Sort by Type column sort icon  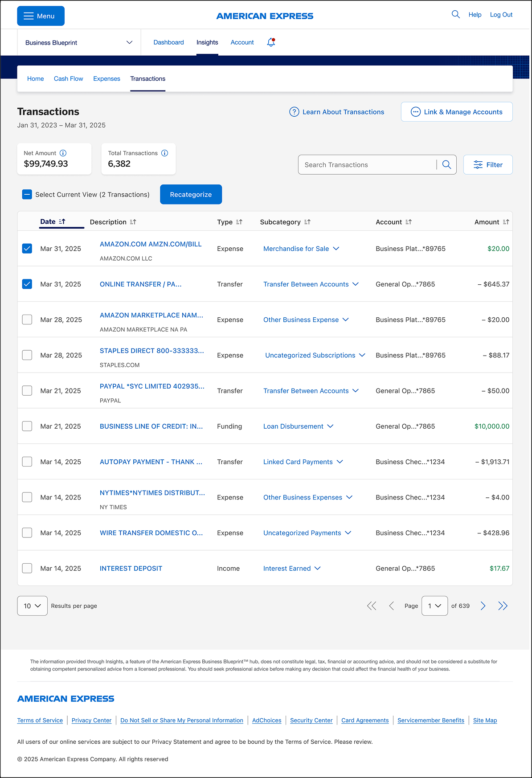[x=239, y=222]
